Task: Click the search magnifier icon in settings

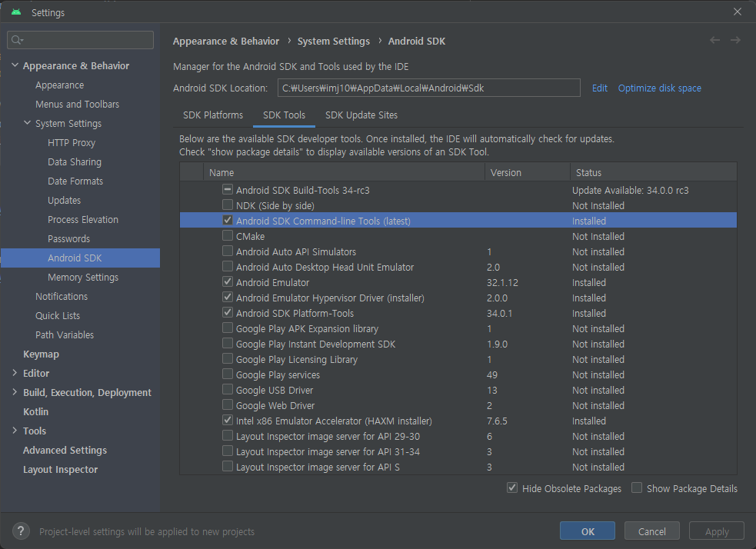Action: (17, 40)
